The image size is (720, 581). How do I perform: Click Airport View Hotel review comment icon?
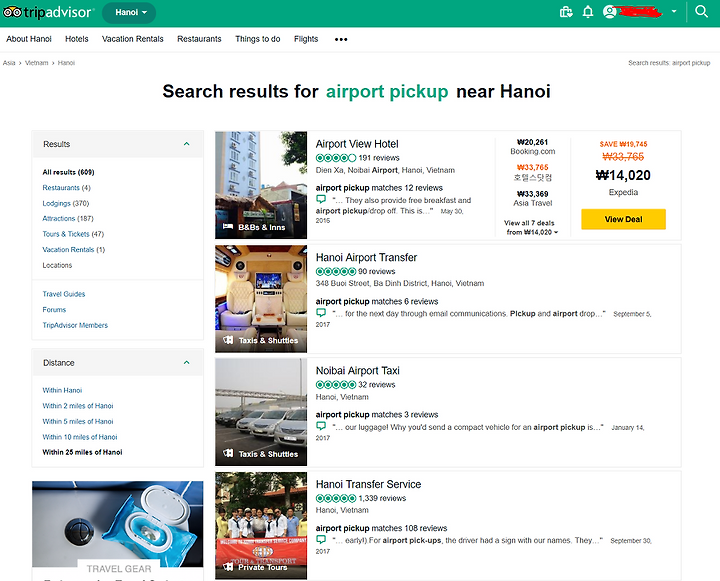point(321,199)
